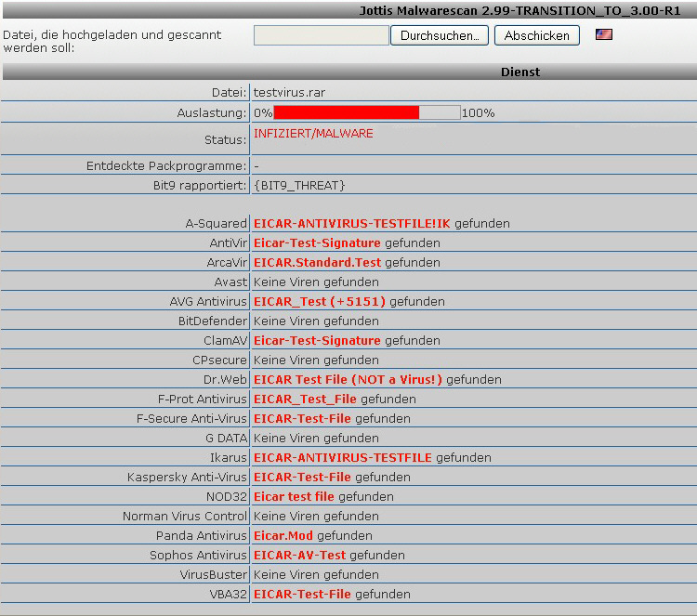Click the Durchsuchen file browse button
The image size is (697, 616).
point(440,35)
